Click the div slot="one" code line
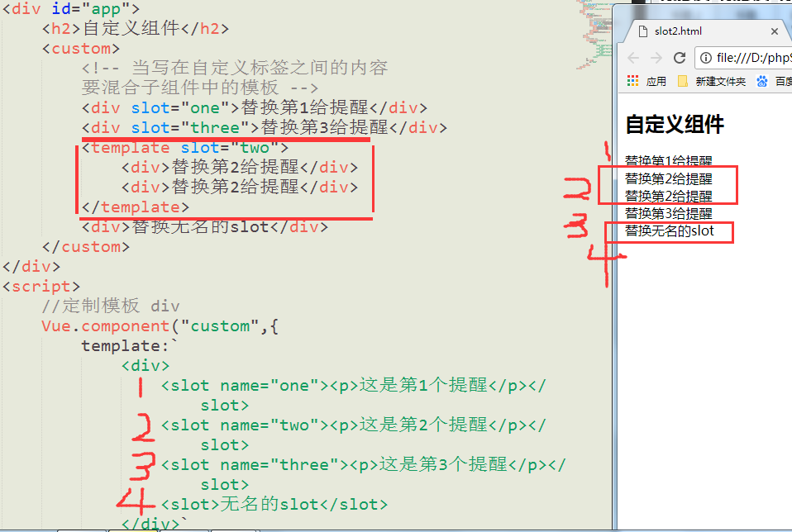Screen dimensions: 792x532 click(255, 107)
